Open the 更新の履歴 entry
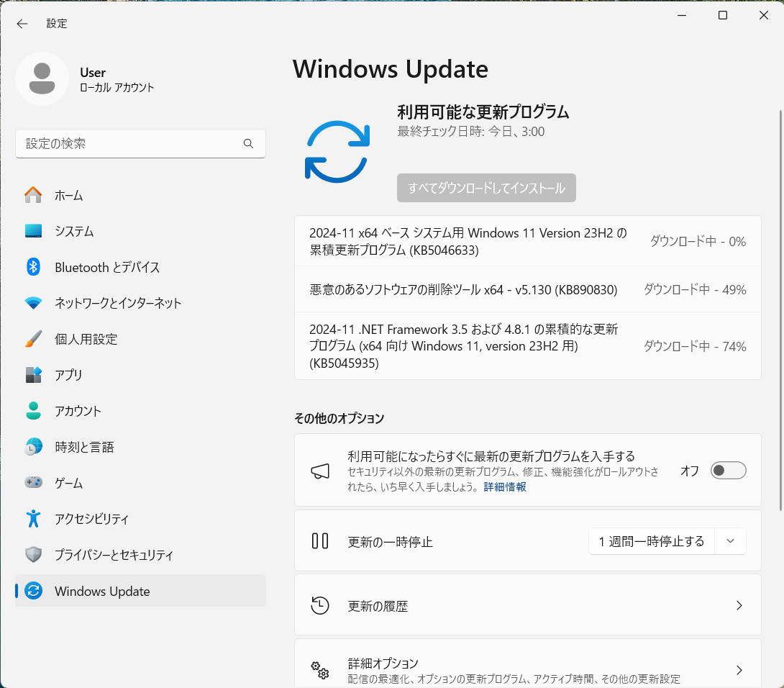The width and height of the screenshot is (784, 688). pyautogui.click(x=528, y=605)
